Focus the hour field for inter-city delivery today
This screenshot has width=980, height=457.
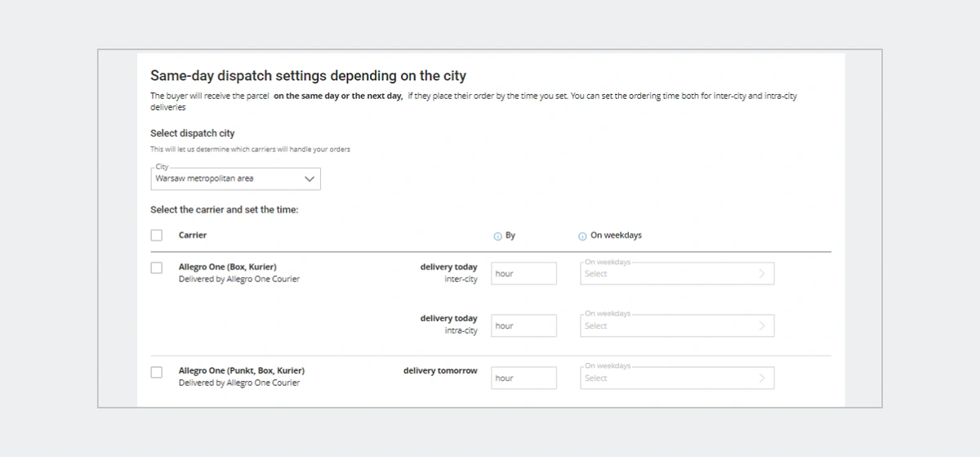tap(523, 274)
